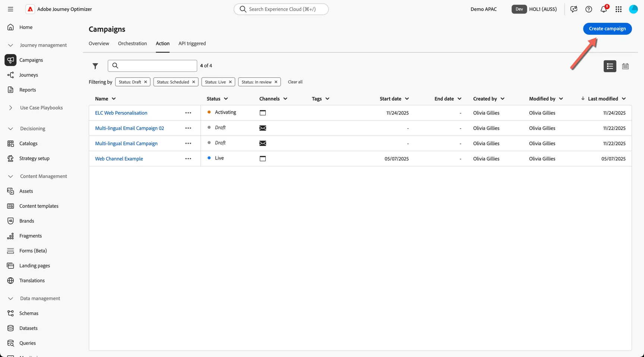This screenshot has height=357, width=644.
Task: Switch to API triggered tab
Action: point(192,44)
